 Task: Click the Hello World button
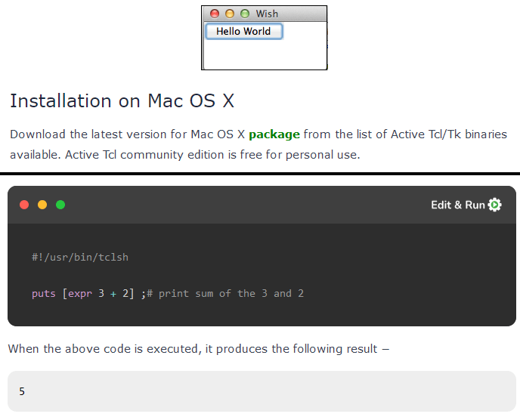coord(243,31)
